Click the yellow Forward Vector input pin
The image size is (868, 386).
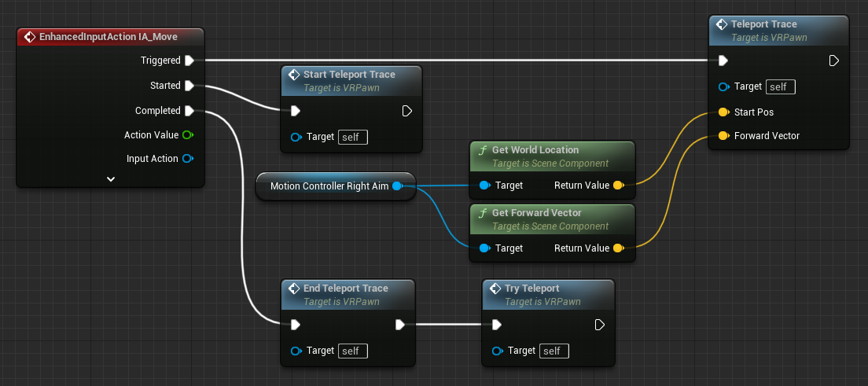coord(723,136)
